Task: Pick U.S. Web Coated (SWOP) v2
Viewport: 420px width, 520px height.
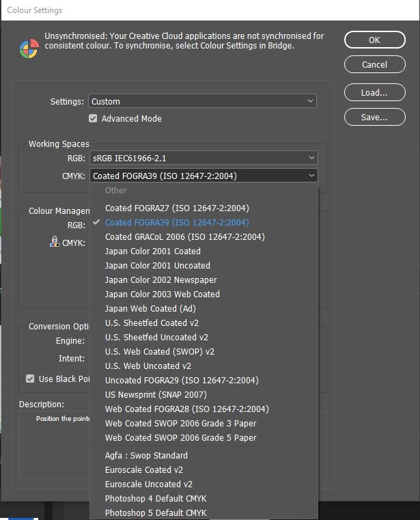Action: click(x=160, y=352)
